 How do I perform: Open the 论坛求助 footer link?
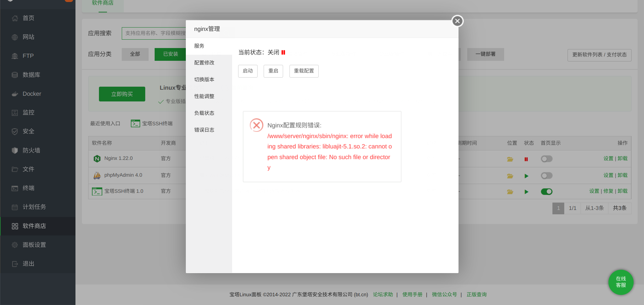(x=383, y=295)
